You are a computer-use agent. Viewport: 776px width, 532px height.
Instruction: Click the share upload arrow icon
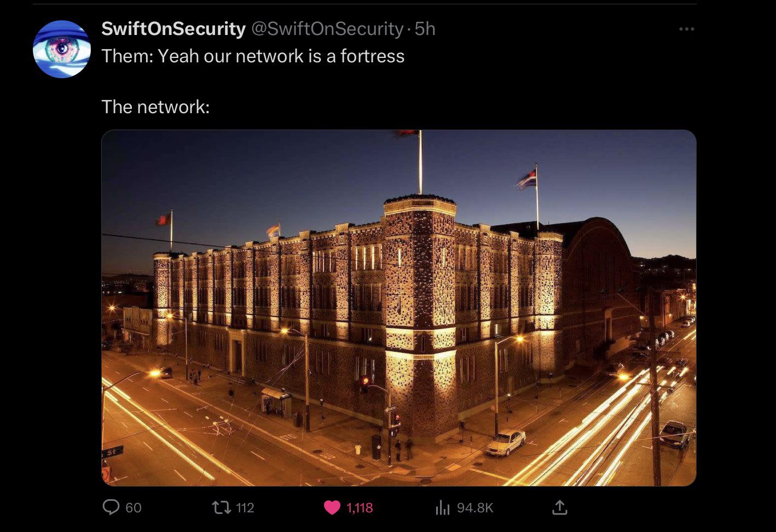(559, 508)
